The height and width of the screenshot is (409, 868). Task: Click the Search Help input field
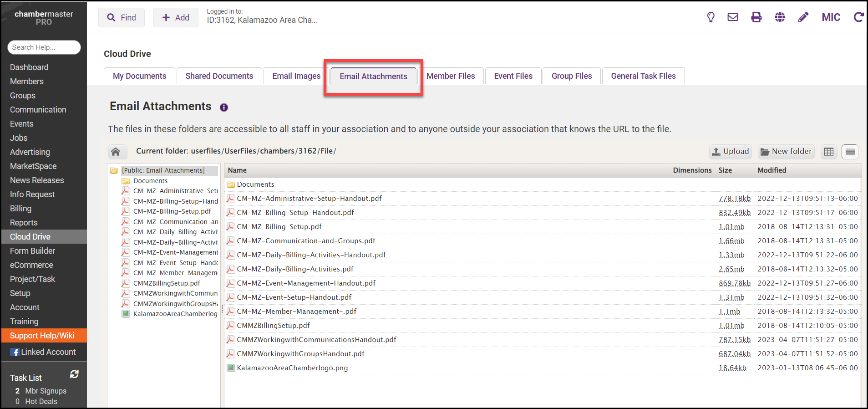point(44,47)
